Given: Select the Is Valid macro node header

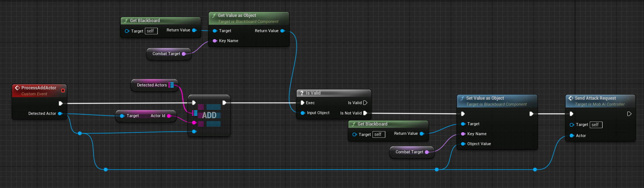Looking at the screenshot, I should (334, 93).
